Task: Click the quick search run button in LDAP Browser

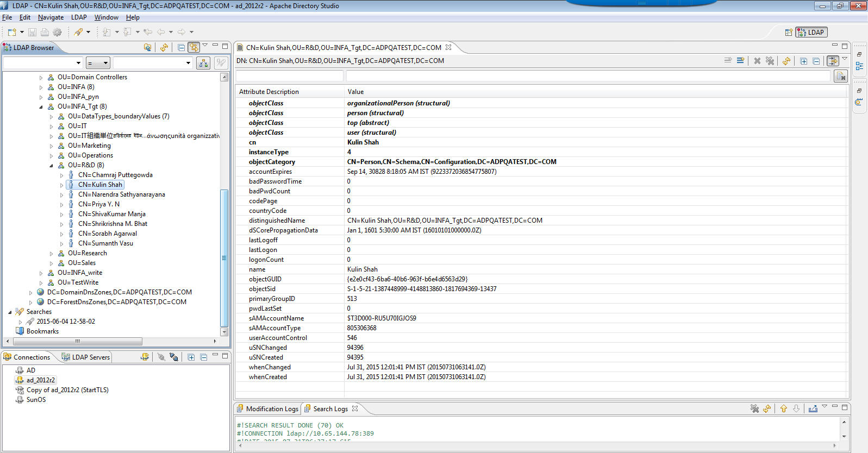Action: coord(203,63)
